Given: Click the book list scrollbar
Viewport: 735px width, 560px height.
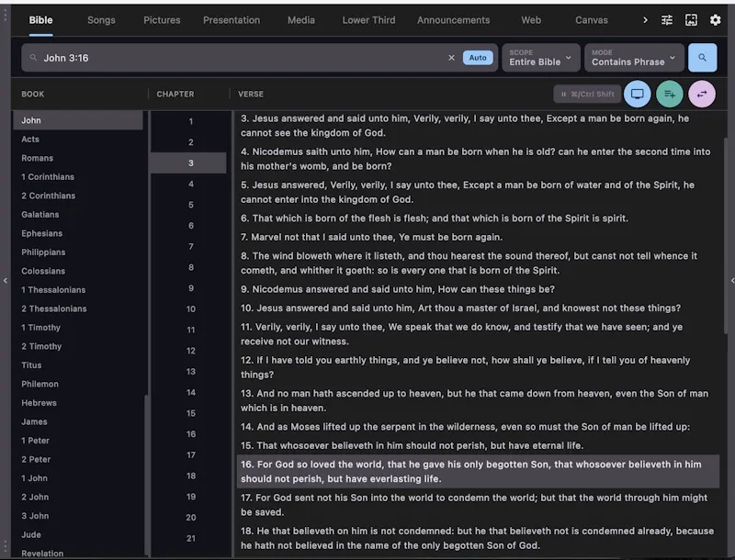Looking at the screenshot, I should (x=146, y=475).
